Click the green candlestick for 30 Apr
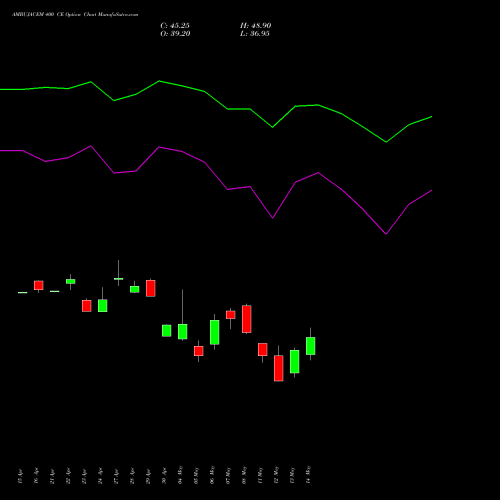The width and height of the screenshot is (500, 500). (x=167, y=331)
